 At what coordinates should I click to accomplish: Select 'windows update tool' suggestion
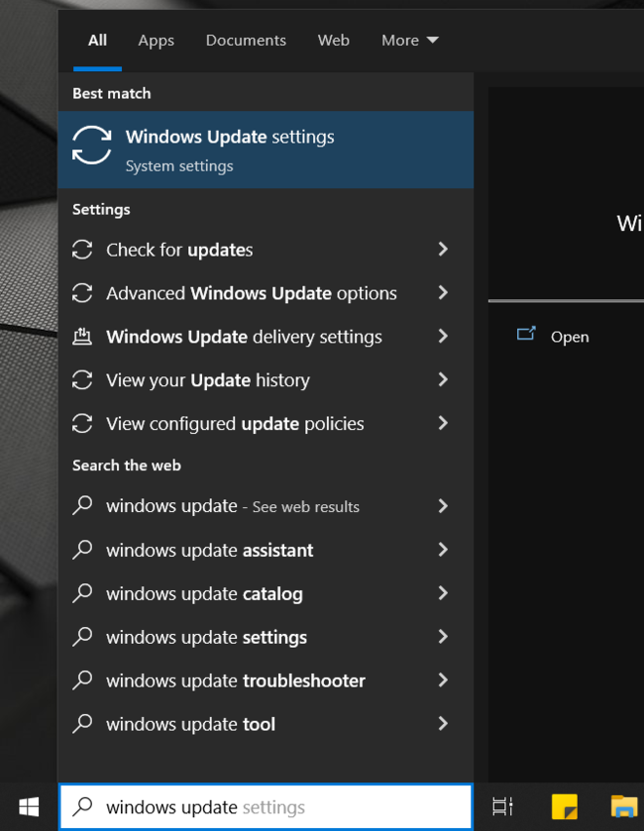tap(266, 724)
